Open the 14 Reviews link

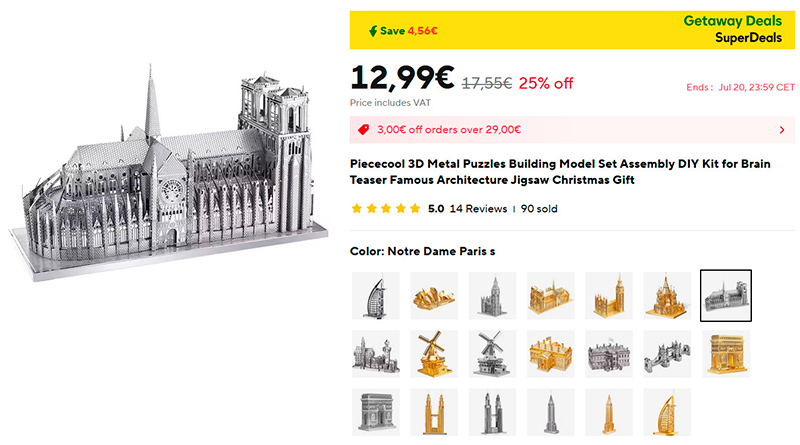[x=479, y=209]
